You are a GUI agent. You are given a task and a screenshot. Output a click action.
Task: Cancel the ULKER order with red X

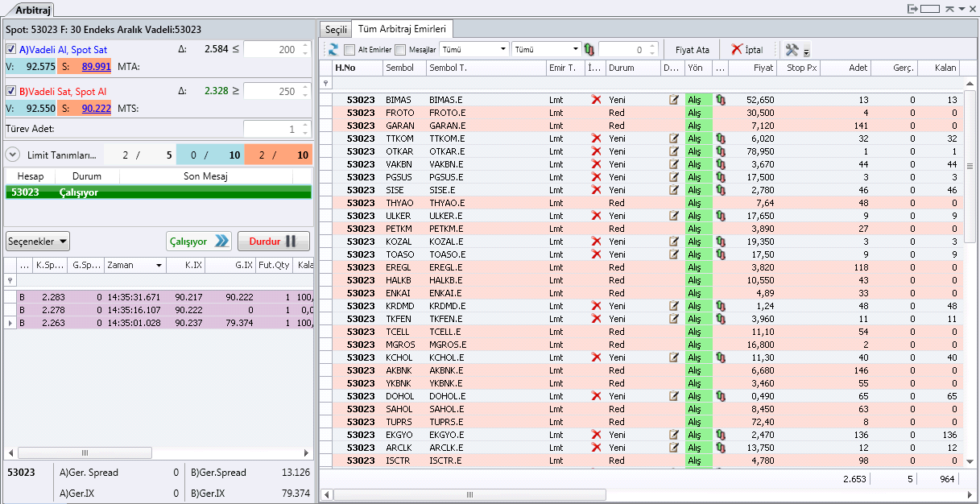click(x=596, y=216)
